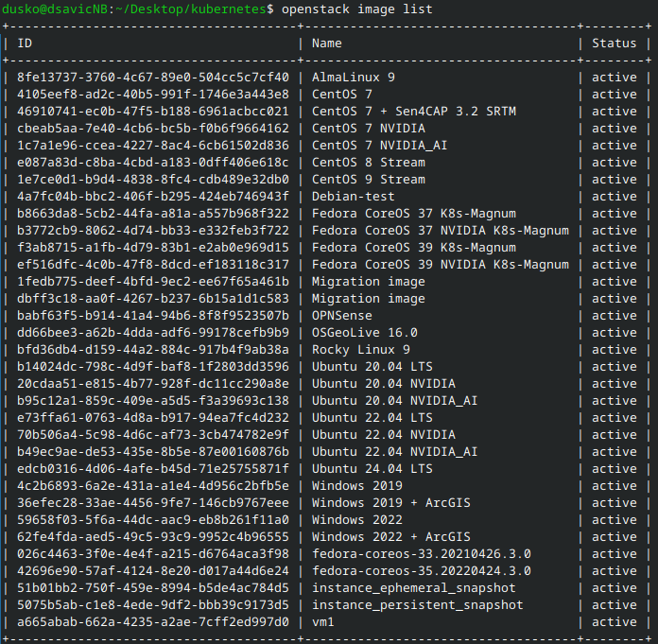Image resolution: width=658 pixels, height=644 pixels.
Task: Click the instance_persistent_snapshot image name
Action: tap(418, 605)
